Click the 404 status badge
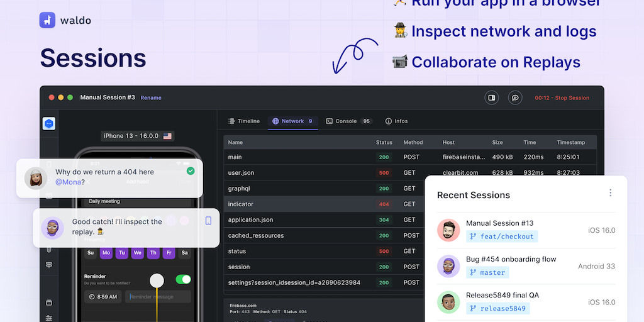Viewport: 644px width, 322px height. [384, 204]
